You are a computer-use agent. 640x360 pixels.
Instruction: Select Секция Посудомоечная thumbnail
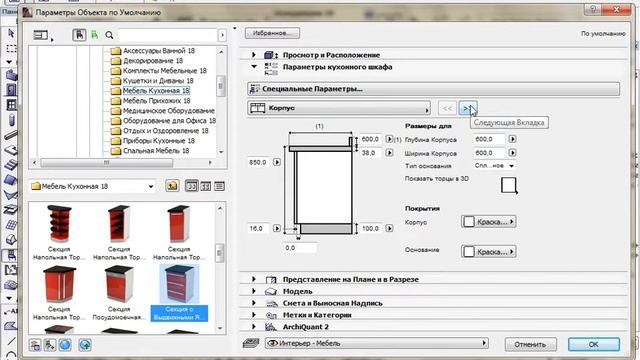click(119, 293)
